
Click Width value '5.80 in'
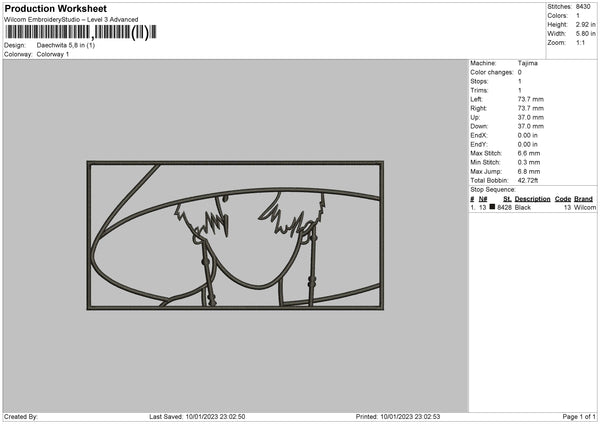pyautogui.click(x=585, y=34)
